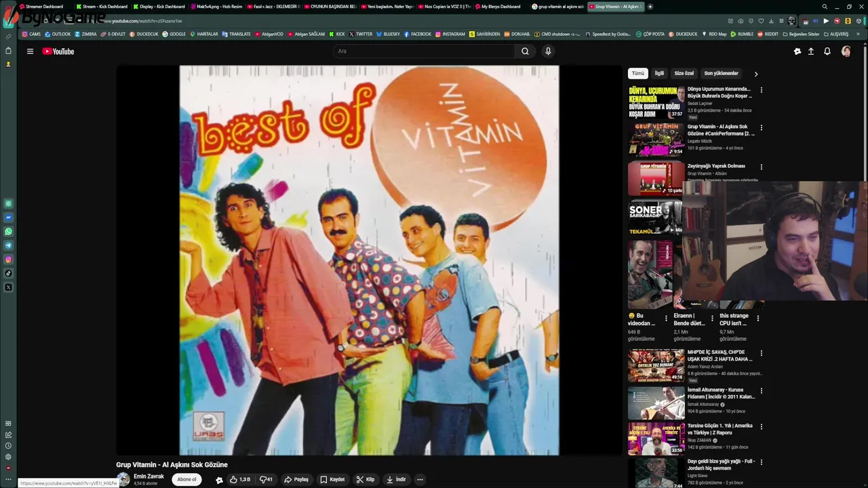Open the YouTube account avatar menu
868x488 pixels.
tap(846, 52)
